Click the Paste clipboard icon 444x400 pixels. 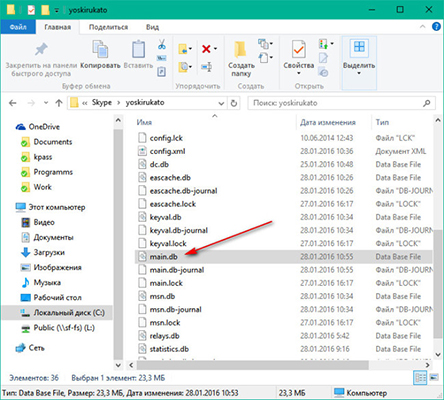pyautogui.click(x=138, y=49)
